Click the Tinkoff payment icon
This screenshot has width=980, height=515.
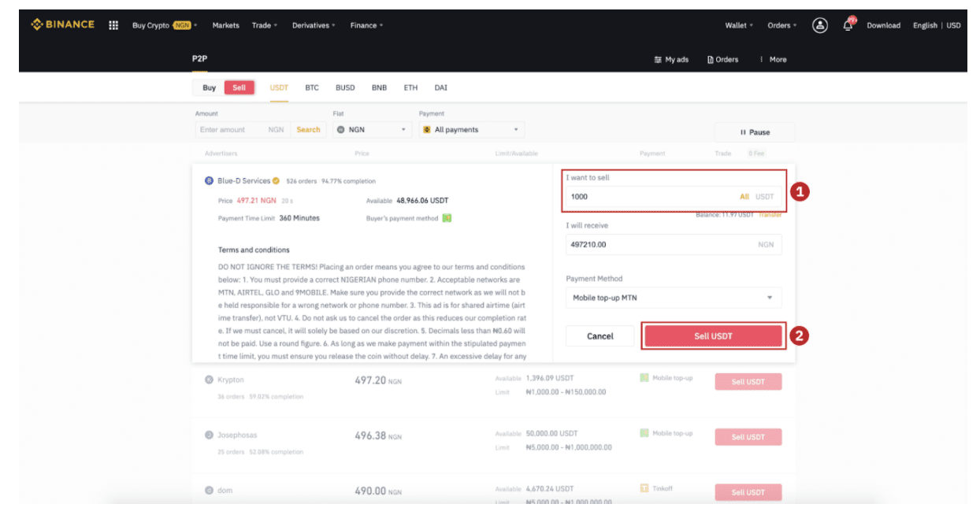point(644,488)
